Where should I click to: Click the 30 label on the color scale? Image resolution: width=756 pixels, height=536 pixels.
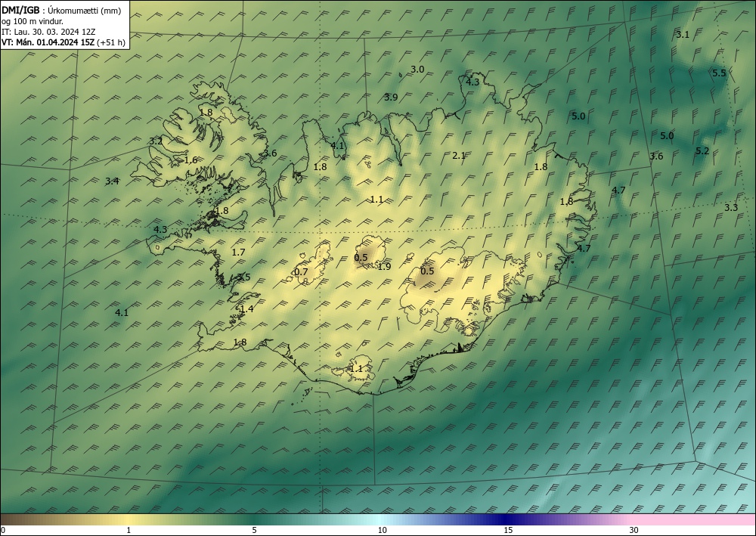coord(634,531)
